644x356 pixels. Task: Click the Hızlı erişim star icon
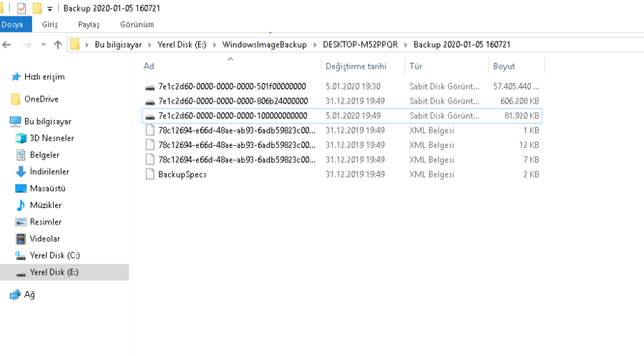[x=16, y=76]
